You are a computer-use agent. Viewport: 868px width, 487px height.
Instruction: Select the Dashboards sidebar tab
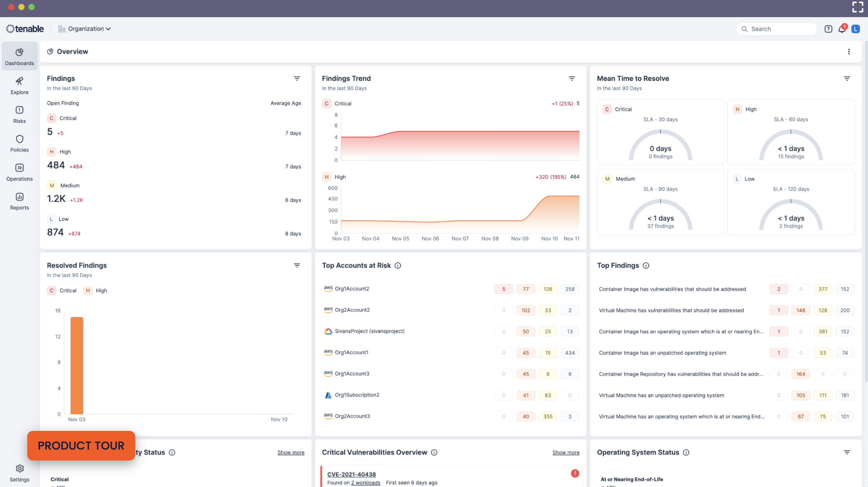[19, 56]
